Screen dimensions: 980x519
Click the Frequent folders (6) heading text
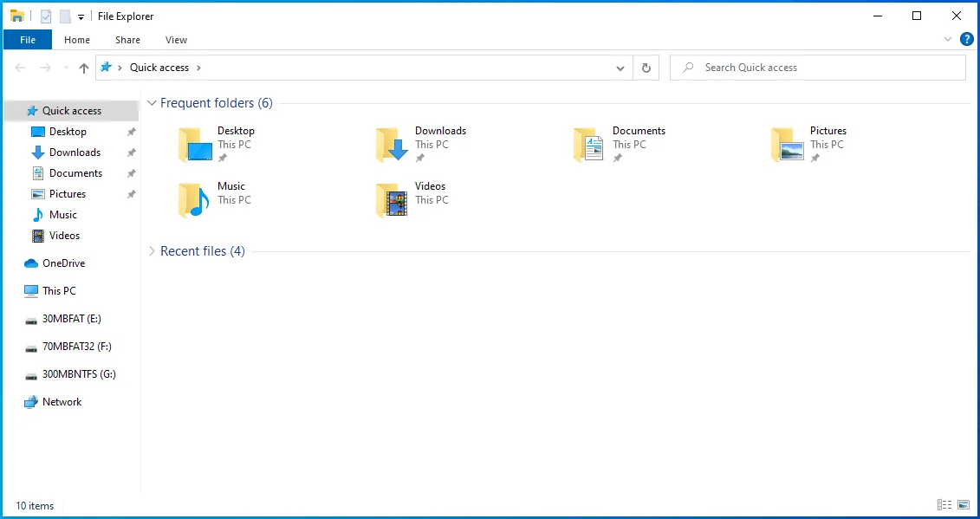[x=217, y=102]
